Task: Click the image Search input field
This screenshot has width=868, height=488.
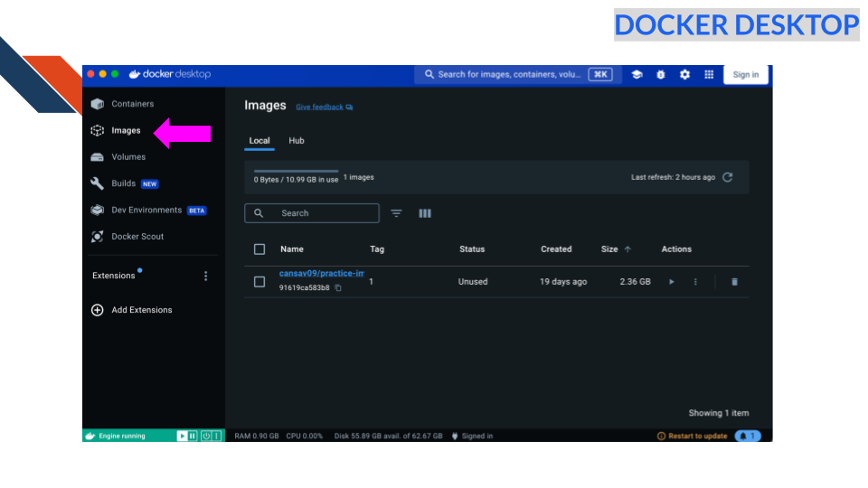Action: [312, 213]
